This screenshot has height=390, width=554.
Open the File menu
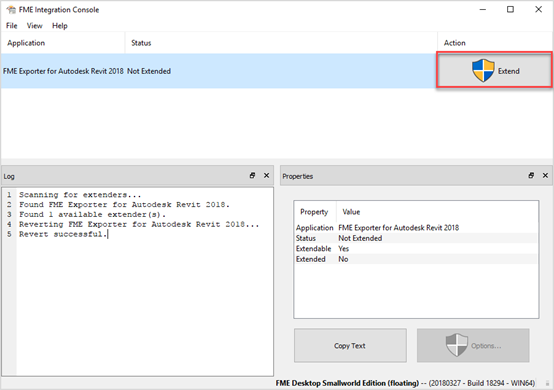point(11,26)
